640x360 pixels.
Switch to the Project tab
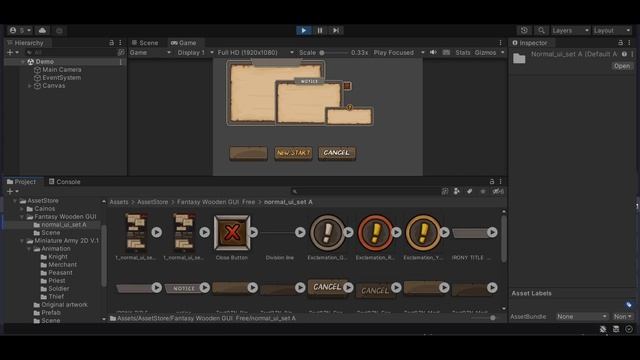(x=22, y=182)
